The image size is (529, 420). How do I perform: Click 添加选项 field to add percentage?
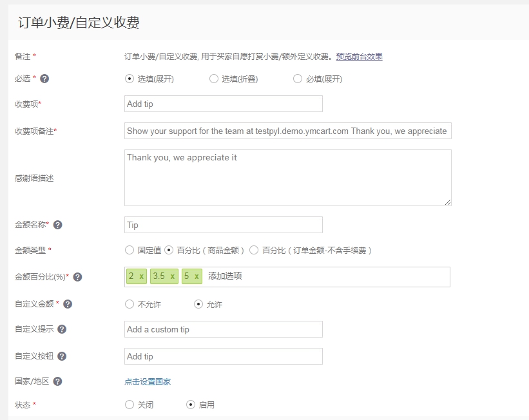point(225,276)
